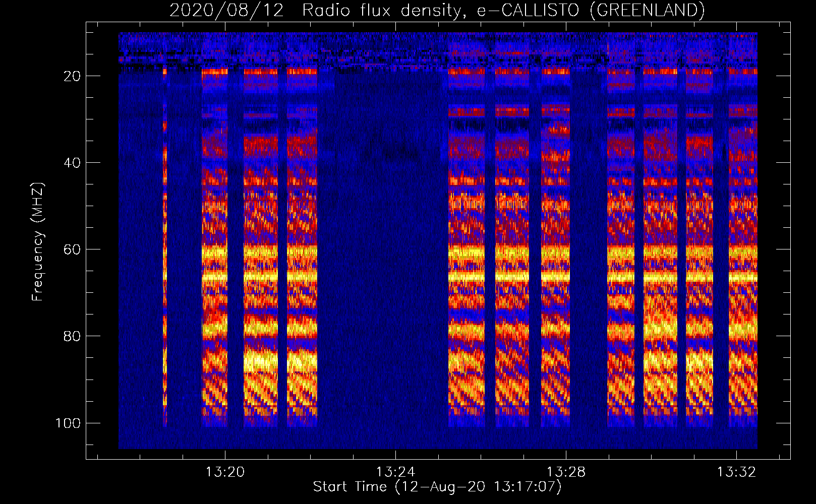This screenshot has width=816, height=504.
Task: Click the 100 MHz frequency tick label
Action: (x=68, y=423)
